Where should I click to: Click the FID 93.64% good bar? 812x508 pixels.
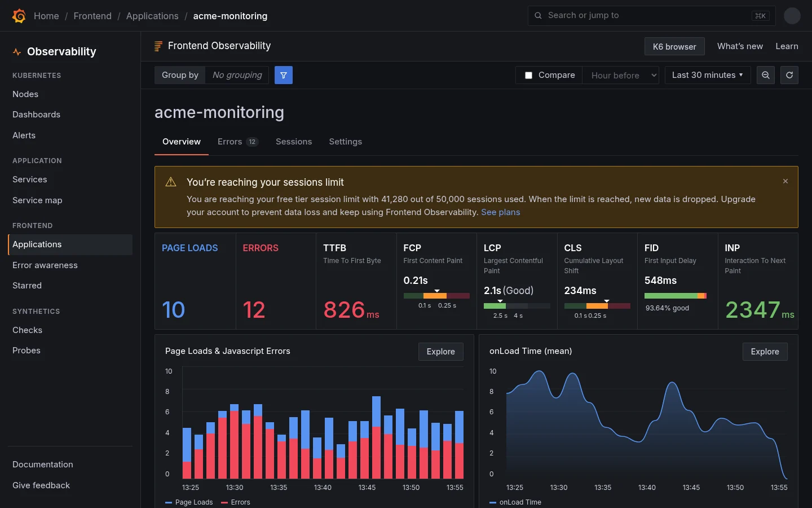(x=676, y=296)
